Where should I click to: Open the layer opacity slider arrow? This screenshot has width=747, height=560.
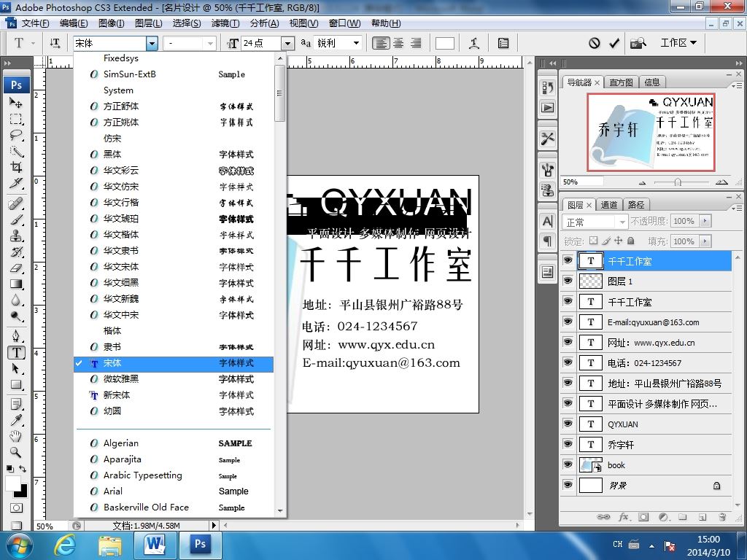pos(705,221)
